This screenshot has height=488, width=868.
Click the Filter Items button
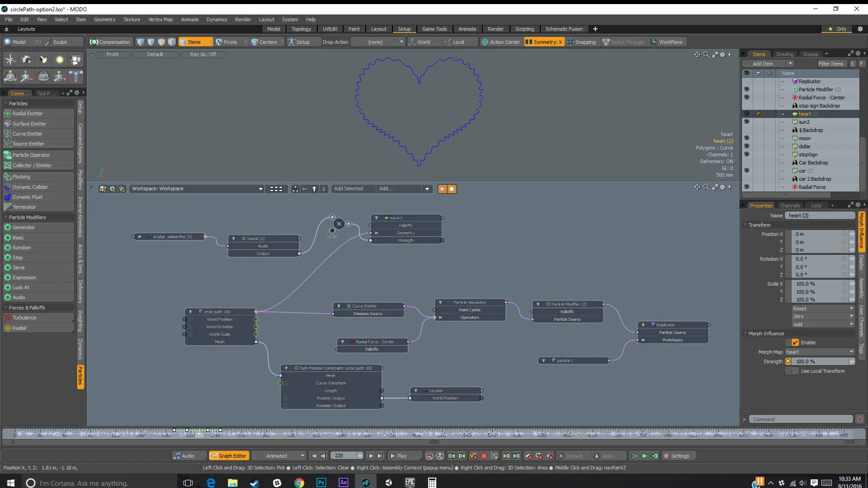[831, 63]
